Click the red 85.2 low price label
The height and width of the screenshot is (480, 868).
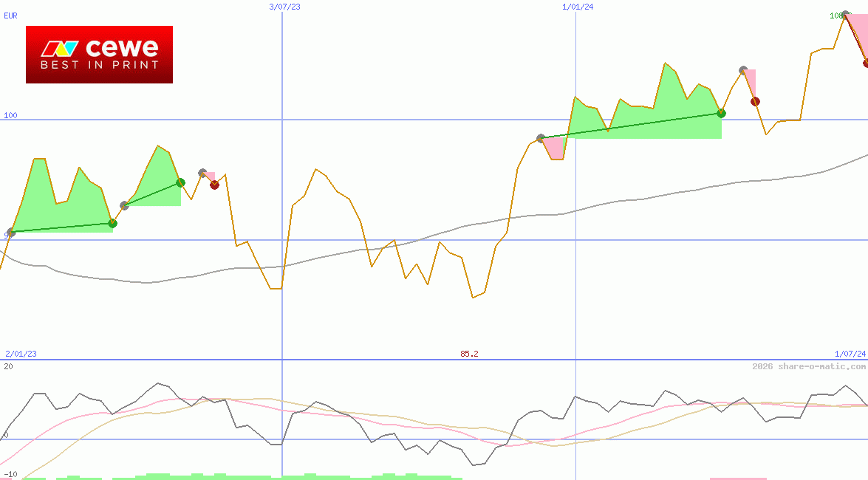point(469,354)
